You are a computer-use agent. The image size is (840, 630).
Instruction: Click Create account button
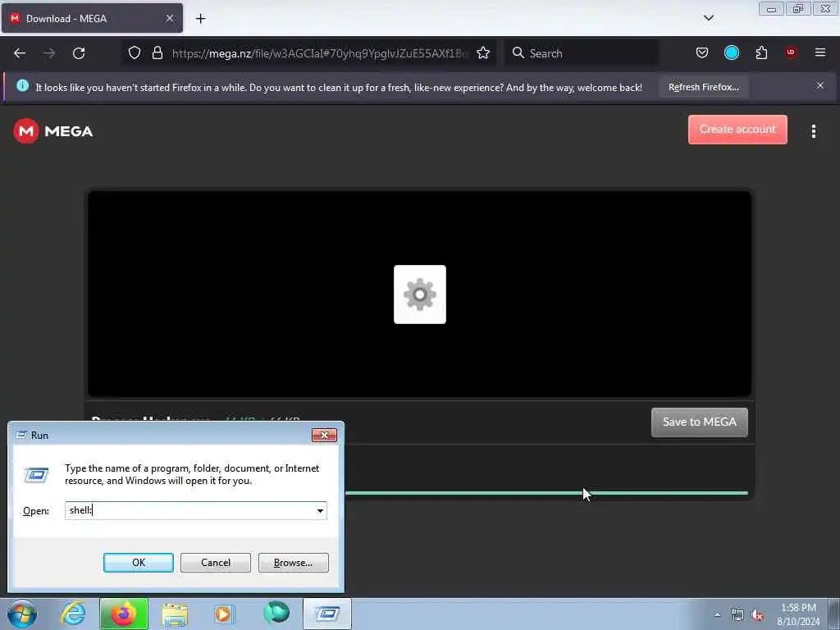pos(737,130)
